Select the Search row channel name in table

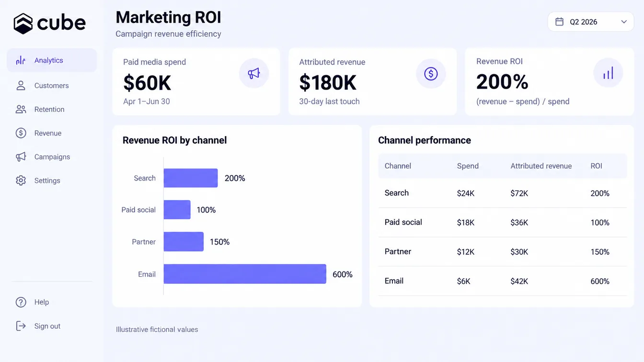click(x=397, y=193)
